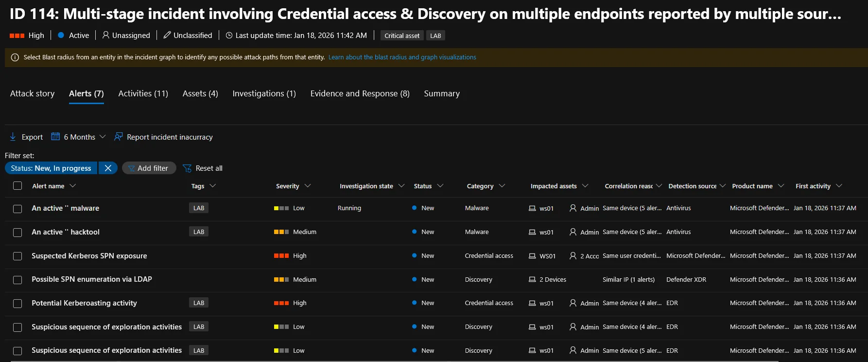
Task: Check the Potential Kerberoasting activity row
Action: (x=17, y=304)
